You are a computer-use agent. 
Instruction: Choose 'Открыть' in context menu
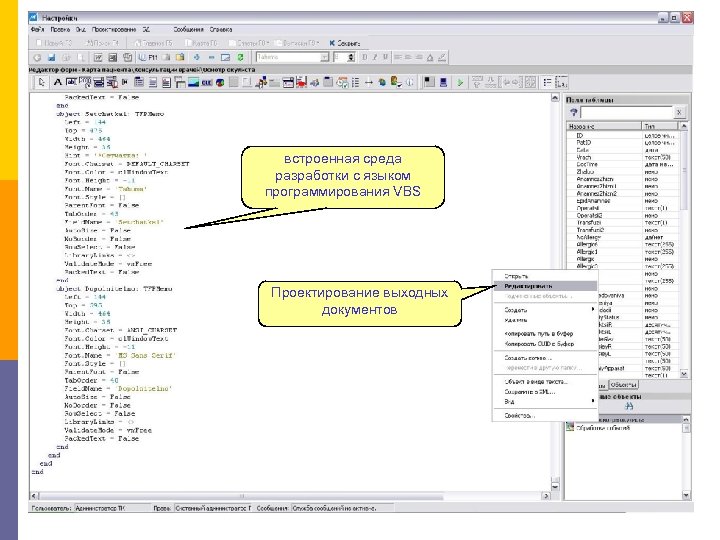click(x=544, y=276)
